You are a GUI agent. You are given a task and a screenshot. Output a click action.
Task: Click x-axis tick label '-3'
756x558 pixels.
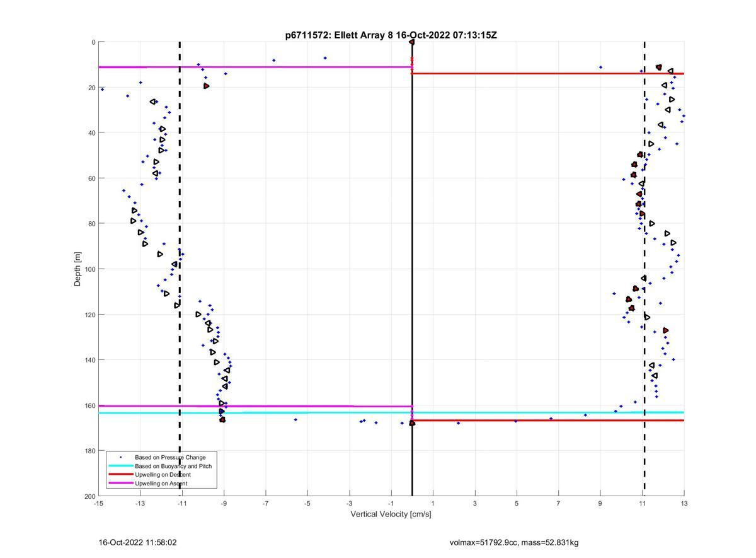coord(349,504)
